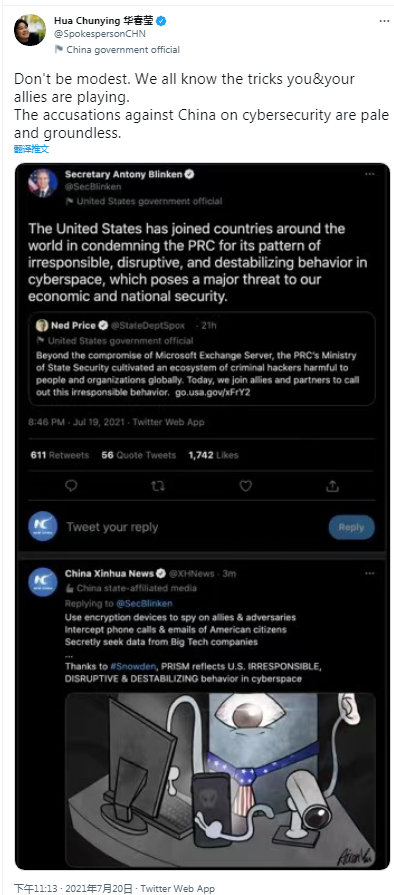Click the blue Reply button
The image size is (394, 895).
pos(351,527)
